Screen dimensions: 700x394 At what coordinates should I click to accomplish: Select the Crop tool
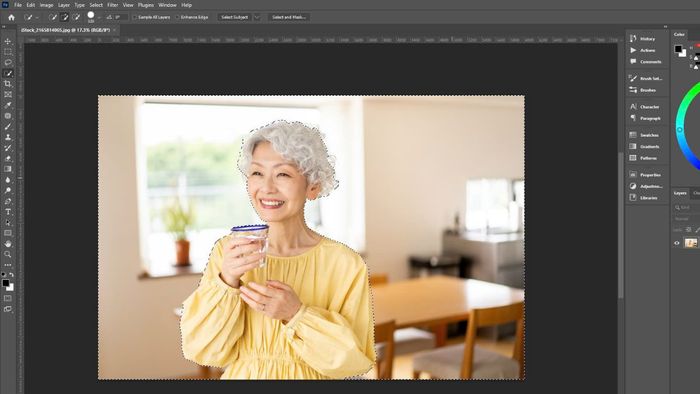coord(8,84)
